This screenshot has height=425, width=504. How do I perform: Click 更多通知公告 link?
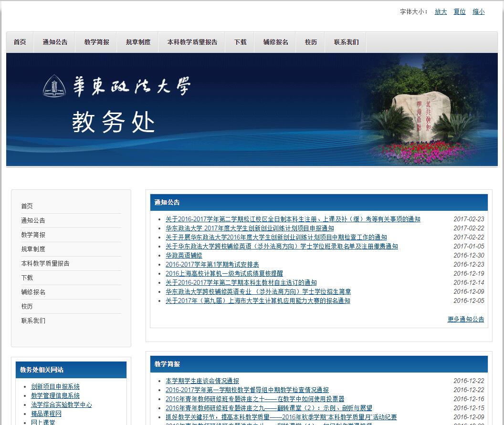(x=466, y=319)
